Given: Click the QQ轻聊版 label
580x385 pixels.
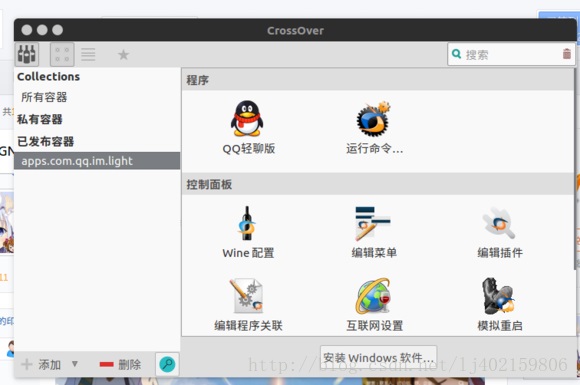Looking at the screenshot, I should click(249, 149).
